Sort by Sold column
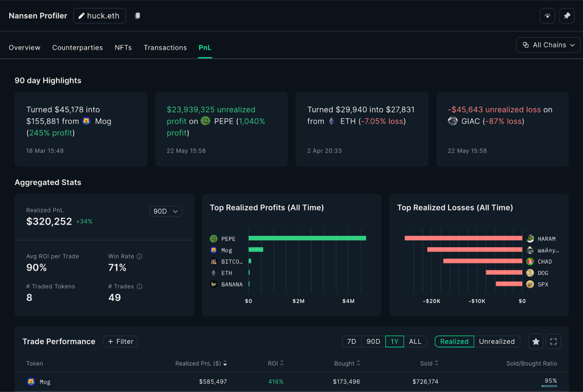The image size is (583, 392). [x=429, y=364]
